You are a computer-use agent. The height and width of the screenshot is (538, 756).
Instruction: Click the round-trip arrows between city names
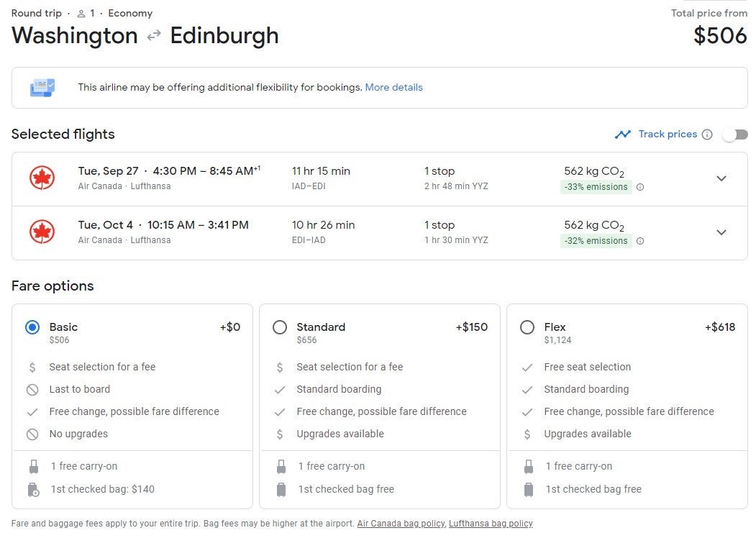[x=154, y=36]
